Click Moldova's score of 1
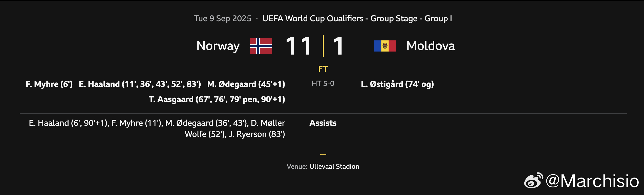644x195 pixels. click(338, 46)
